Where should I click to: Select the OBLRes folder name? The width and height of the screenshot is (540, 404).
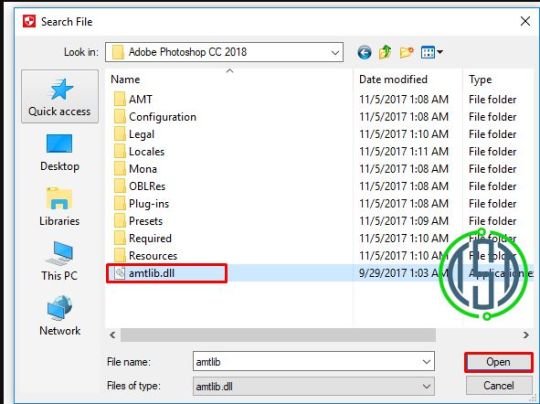pos(147,186)
